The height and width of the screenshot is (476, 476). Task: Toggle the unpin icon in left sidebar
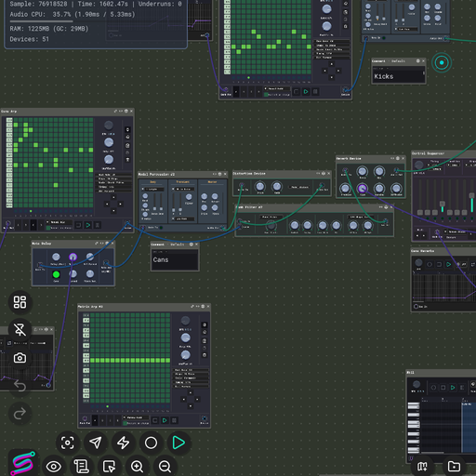20,329
